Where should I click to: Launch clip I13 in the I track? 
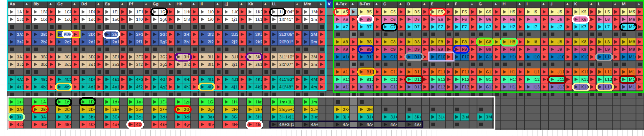pyautogui.click(x=529, y=87)
